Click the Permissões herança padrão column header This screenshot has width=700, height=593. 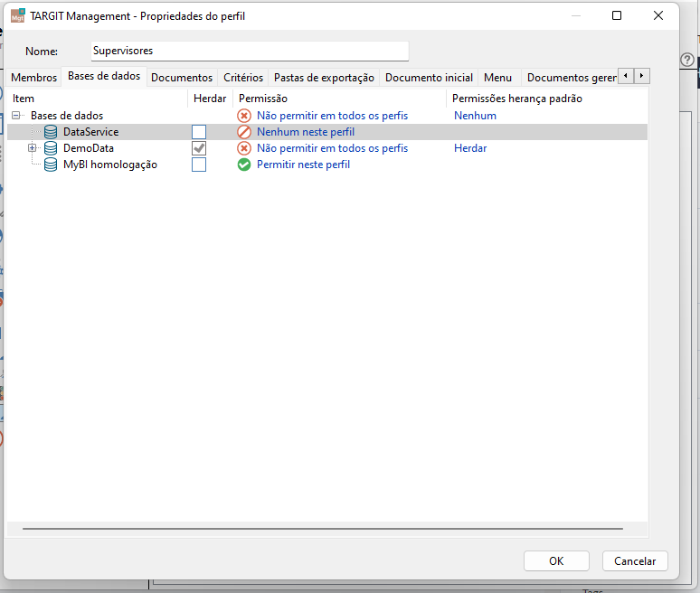(x=547, y=99)
